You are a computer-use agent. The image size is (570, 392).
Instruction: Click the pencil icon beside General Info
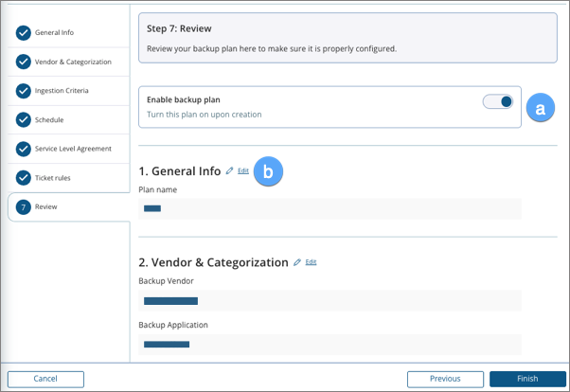(x=229, y=171)
